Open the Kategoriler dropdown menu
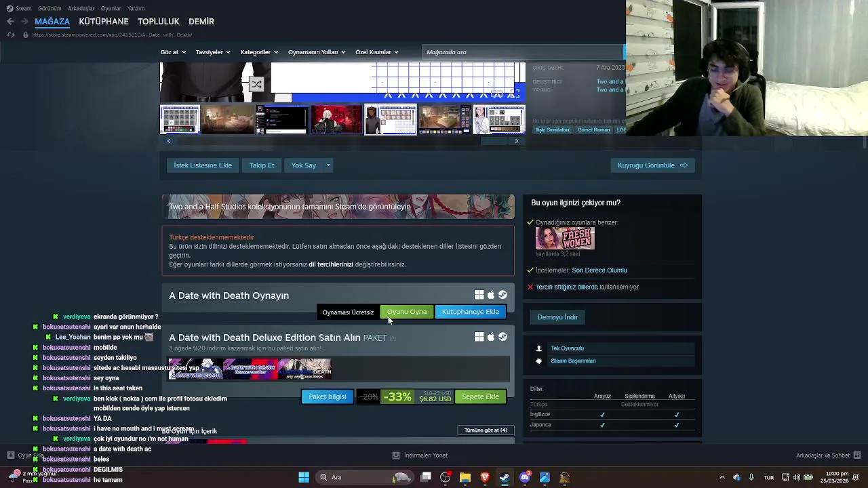 (259, 52)
